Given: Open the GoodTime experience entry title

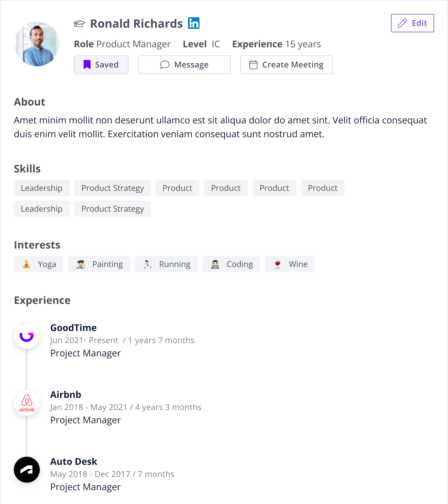Looking at the screenshot, I should 74,328.
